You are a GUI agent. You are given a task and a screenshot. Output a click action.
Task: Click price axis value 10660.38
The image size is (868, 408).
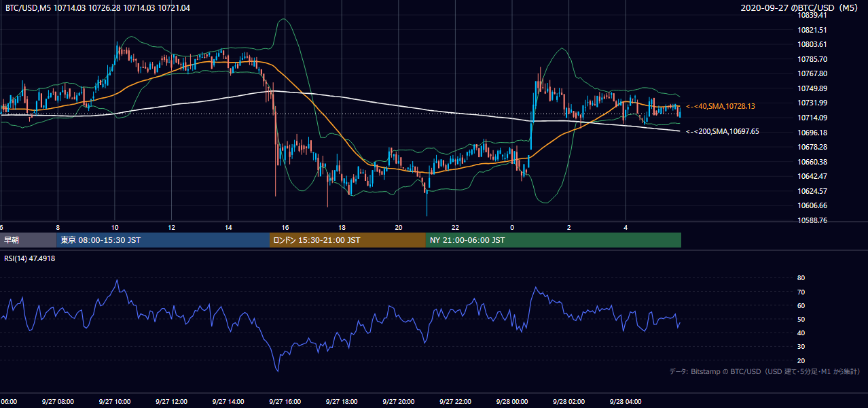(x=812, y=162)
